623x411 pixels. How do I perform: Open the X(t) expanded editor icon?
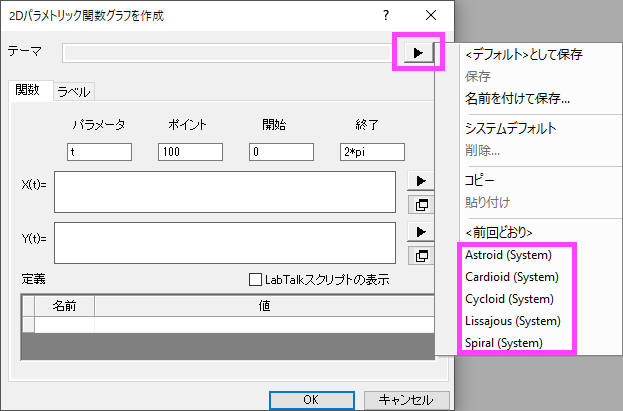(421, 205)
